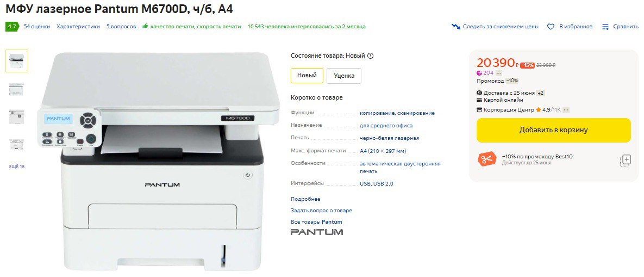The image size is (644, 277).
Task: Click the heart favorites icon
Action: coord(551,27)
